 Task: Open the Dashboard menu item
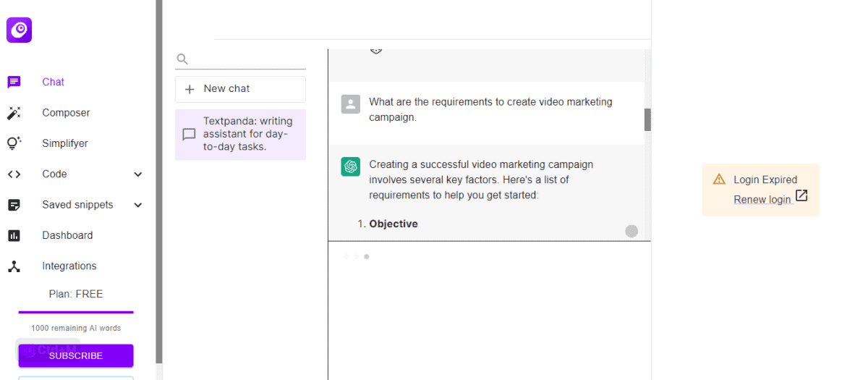(x=67, y=235)
